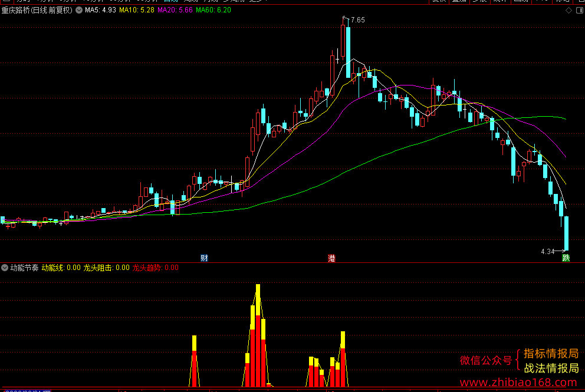
Task: Toggle the side panel icon at chart top-right
Action: click(580, 11)
